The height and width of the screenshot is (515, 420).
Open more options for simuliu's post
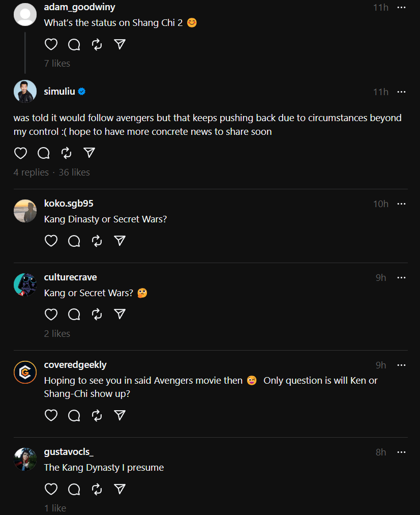pyautogui.click(x=401, y=92)
